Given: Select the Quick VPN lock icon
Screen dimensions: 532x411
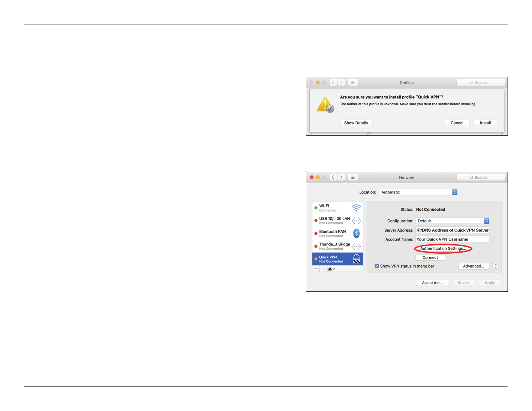Looking at the screenshot, I should coord(356,259).
